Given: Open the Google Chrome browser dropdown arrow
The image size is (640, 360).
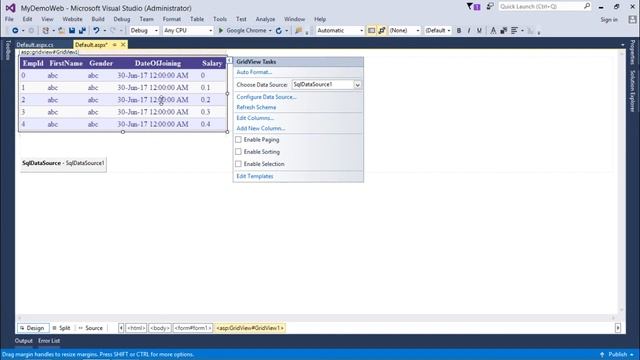Looking at the screenshot, I should [x=270, y=31].
